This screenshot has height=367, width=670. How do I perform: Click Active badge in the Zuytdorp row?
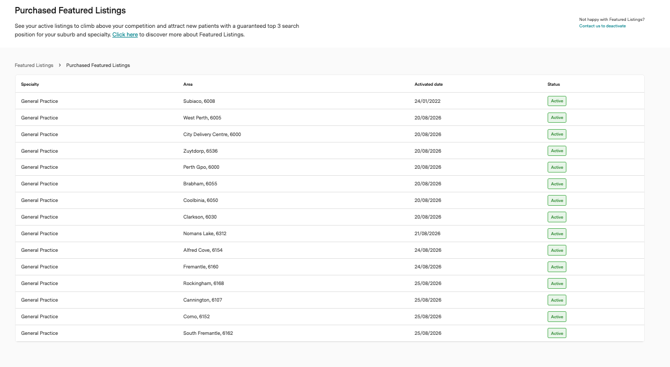[x=557, y=151]
